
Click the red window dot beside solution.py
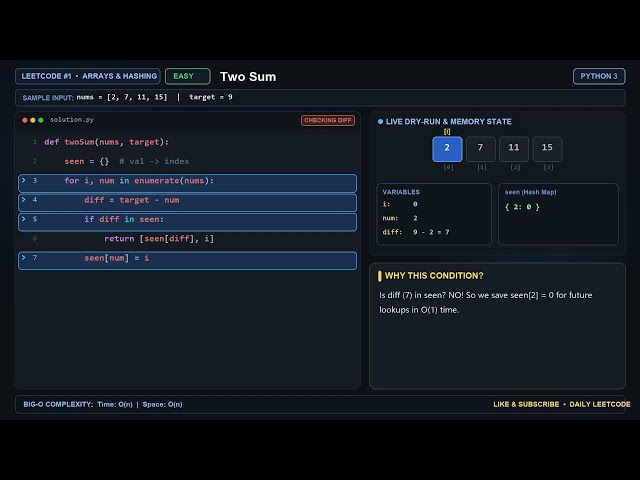25,120
